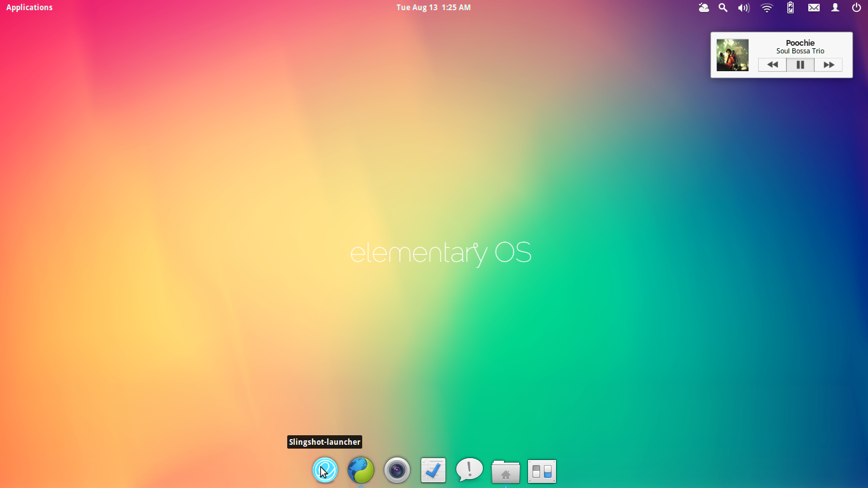Screen dimensions: 868x488
Task: Open the web browser globe dock icon
Action: tap(361, 470)
